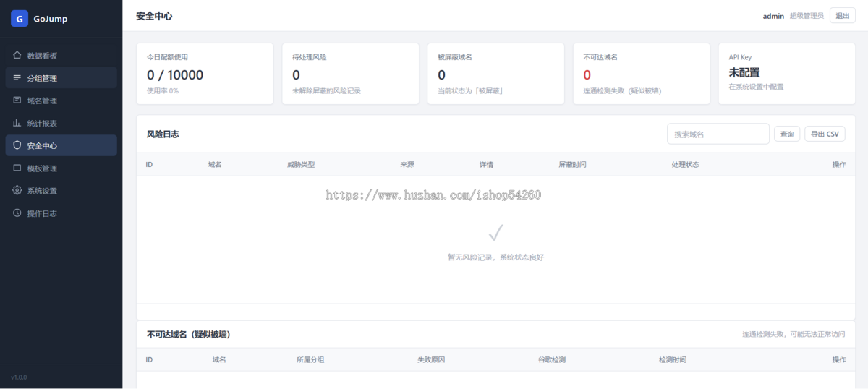Click the 使用率 0% text
Viewport: 868px width, 389px height.
click(x=163, y=91)
